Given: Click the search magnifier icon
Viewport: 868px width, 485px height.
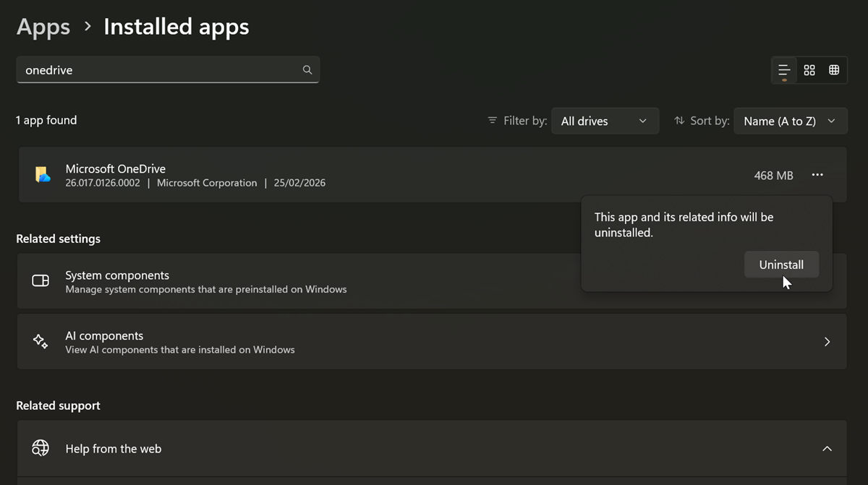Looking at the screenshot, I should click(x=307, y=70).
